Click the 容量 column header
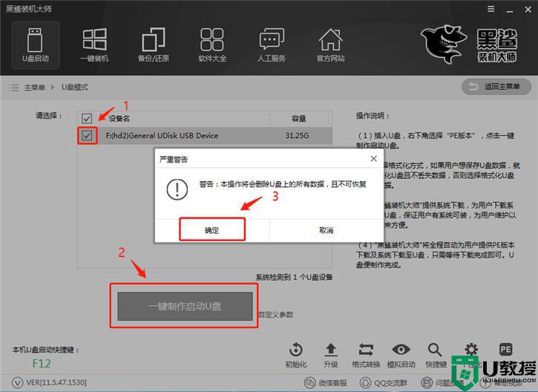The width and height of the screenshot is (538, 392). click(x=298, y=119)
